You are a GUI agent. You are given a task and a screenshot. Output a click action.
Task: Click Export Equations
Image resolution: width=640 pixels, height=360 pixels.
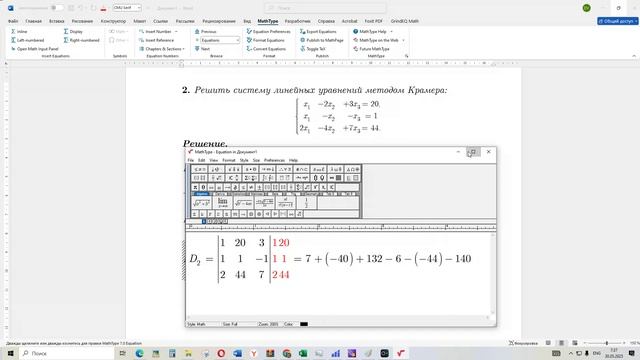(x=318, y=31)
